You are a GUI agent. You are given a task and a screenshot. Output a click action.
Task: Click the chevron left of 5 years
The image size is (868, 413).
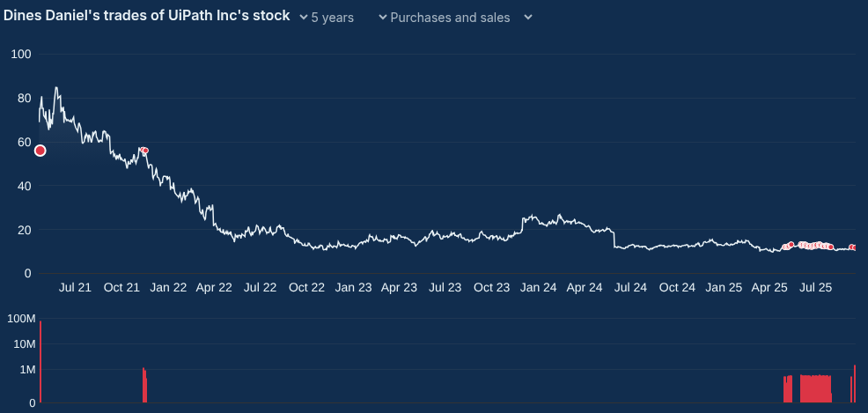tap(304, 18)
